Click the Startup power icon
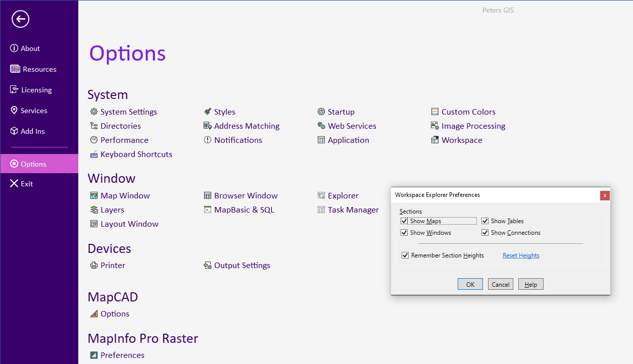633x364 pixels. pyautogui.click(x=321, y=112)
